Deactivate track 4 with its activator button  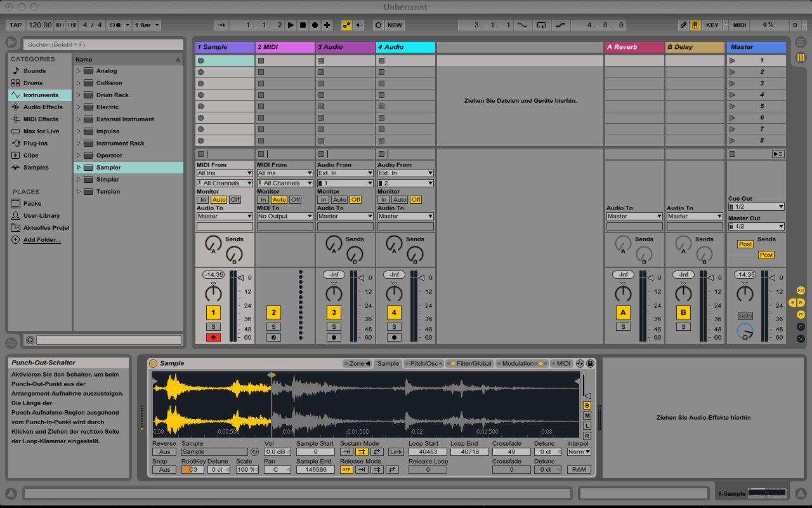(x=394, y=312)
